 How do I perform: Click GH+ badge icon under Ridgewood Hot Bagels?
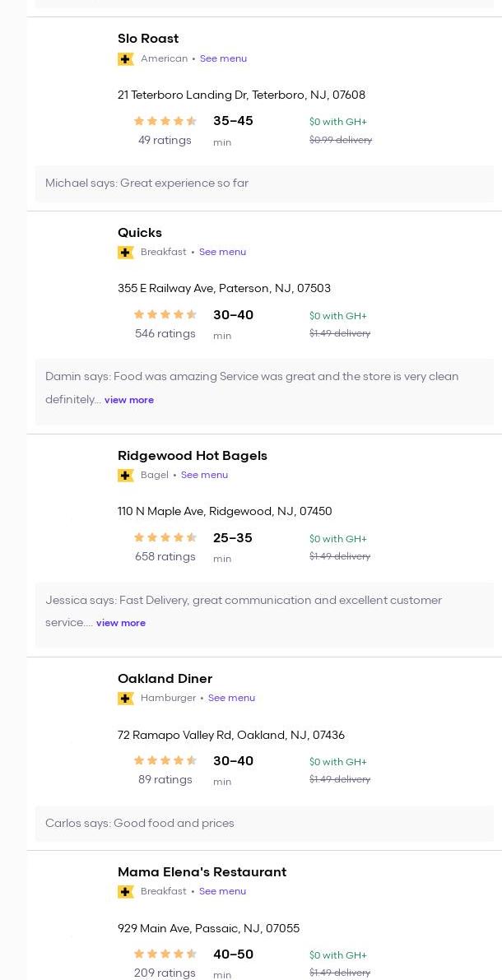point(125,476)
